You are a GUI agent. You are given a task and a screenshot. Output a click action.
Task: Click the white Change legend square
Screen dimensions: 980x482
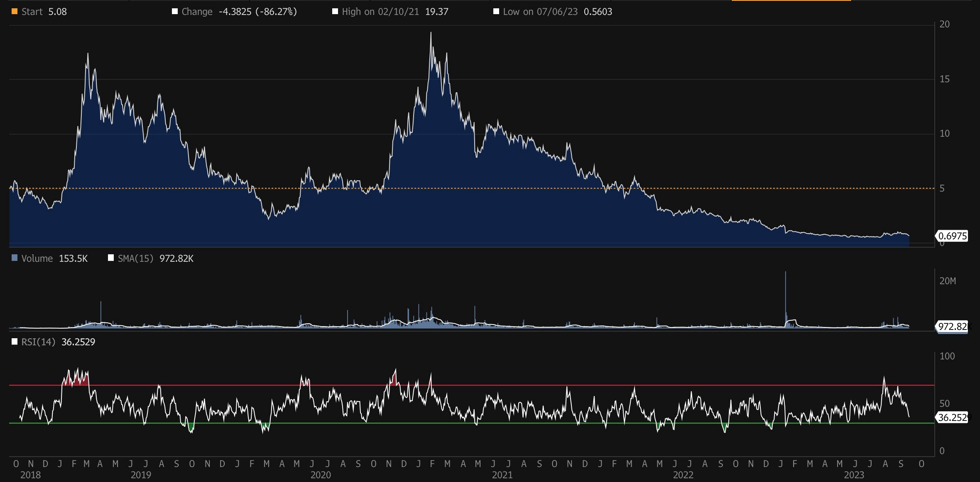point(175,12)
